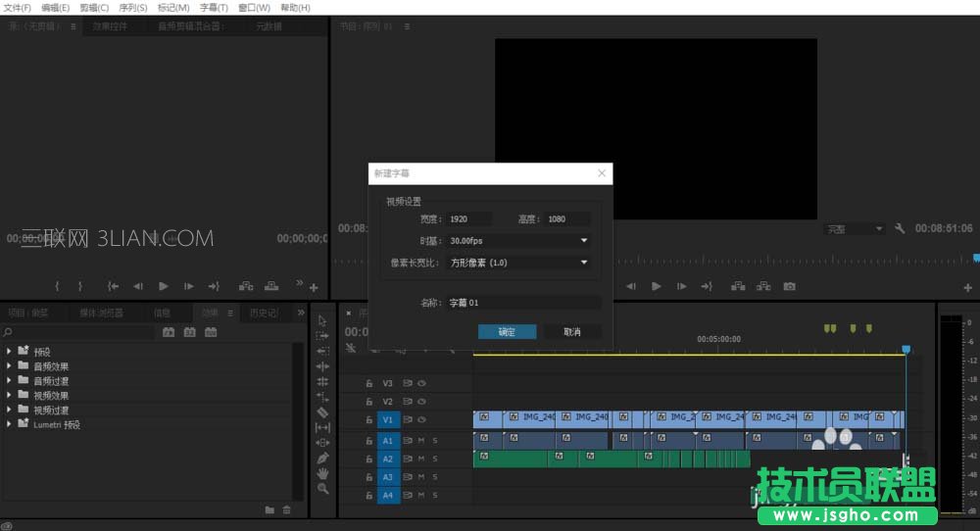Open button editor plus in Program monitor
Screen dimensions: 980x531
[x=967, y=287]
